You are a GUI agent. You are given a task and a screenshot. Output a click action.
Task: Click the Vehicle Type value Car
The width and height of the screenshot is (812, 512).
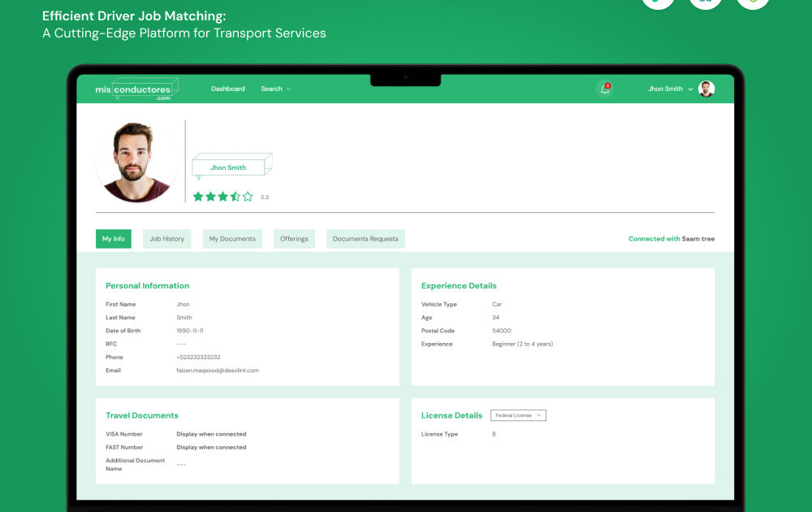[x=497, y=304]
